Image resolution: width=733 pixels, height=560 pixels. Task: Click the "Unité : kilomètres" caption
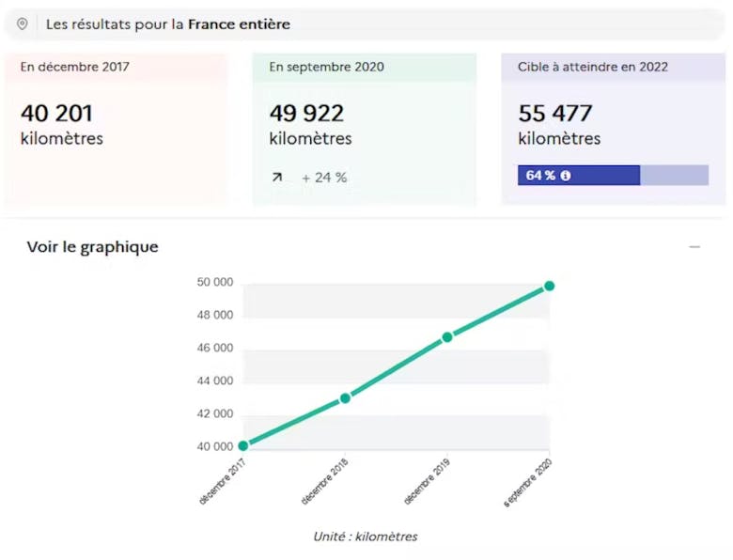pyautogui.click(x=366, y=537)
